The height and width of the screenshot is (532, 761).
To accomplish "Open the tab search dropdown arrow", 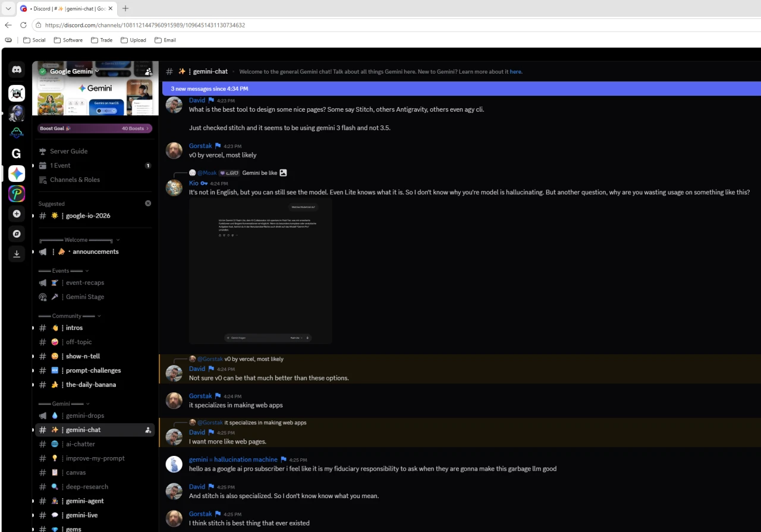I will pyautogui.click(x=8, y=8).
